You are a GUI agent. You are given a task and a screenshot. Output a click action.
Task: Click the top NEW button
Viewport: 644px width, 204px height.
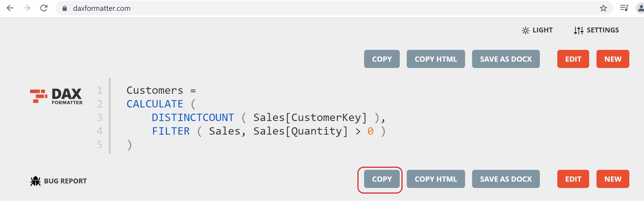click(613, 59)
